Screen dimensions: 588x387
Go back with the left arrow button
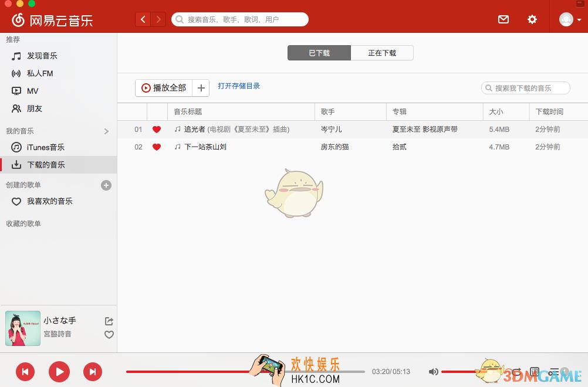pyautogui.click(x=143, y=19)
